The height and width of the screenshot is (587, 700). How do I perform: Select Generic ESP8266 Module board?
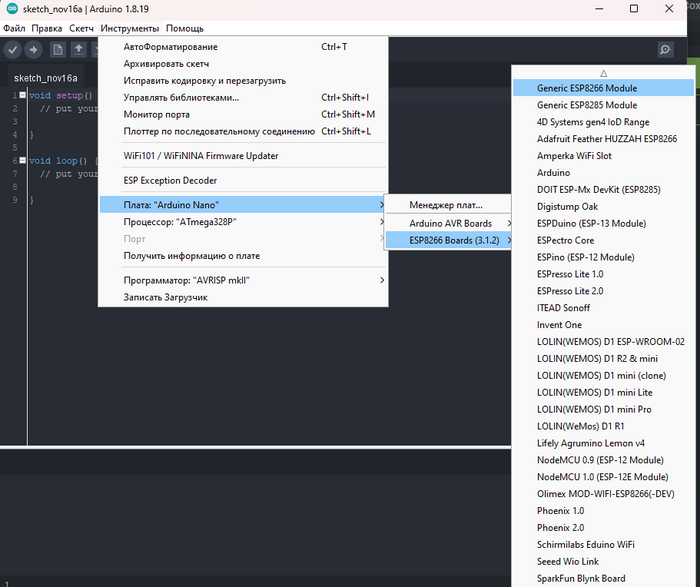tap(604, 88)
